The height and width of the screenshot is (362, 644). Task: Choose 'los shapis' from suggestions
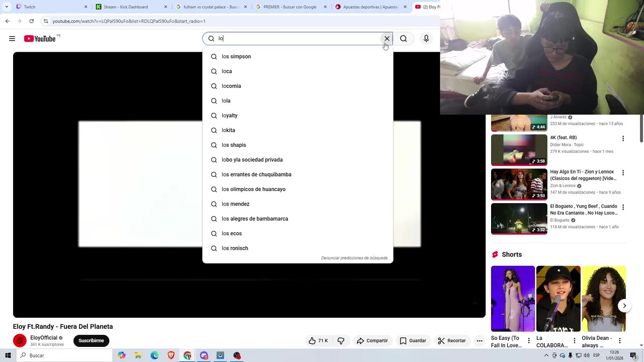tap(298, 145)
